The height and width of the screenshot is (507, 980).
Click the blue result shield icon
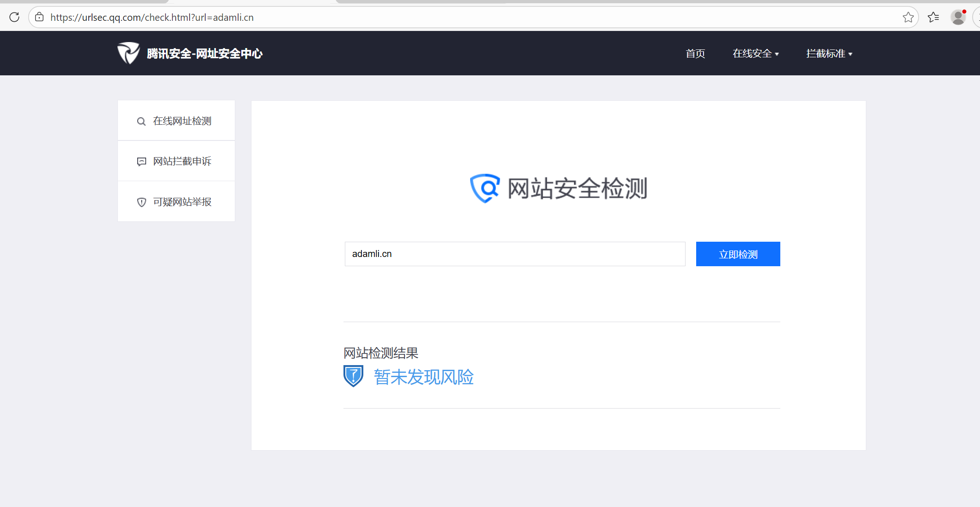click(x=353, y=376)
